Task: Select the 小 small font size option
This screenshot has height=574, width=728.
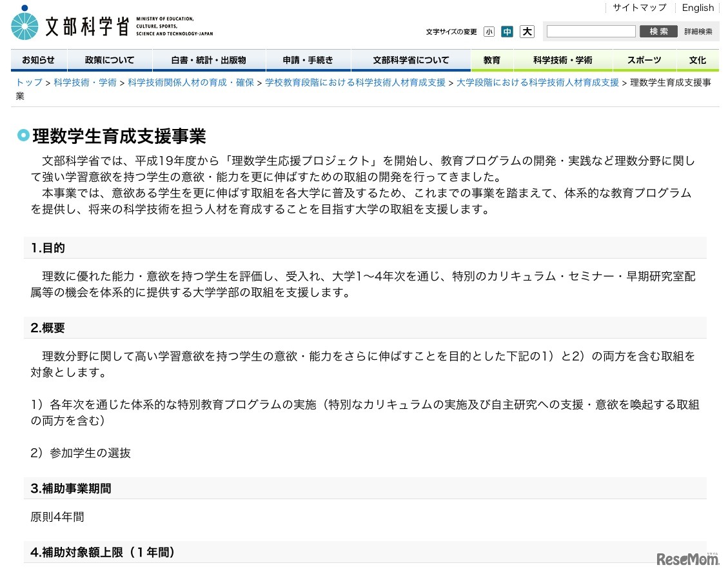Action: point(489,31)
